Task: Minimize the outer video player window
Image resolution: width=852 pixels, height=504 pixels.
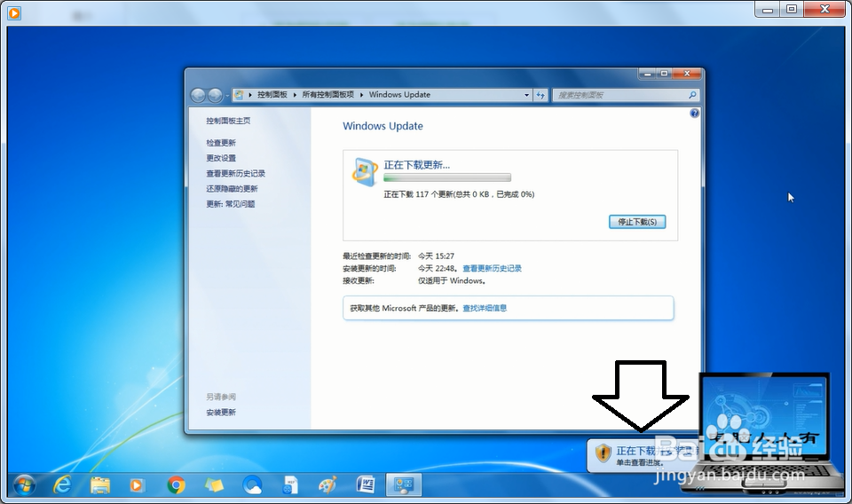Action: tap(767, 9)
